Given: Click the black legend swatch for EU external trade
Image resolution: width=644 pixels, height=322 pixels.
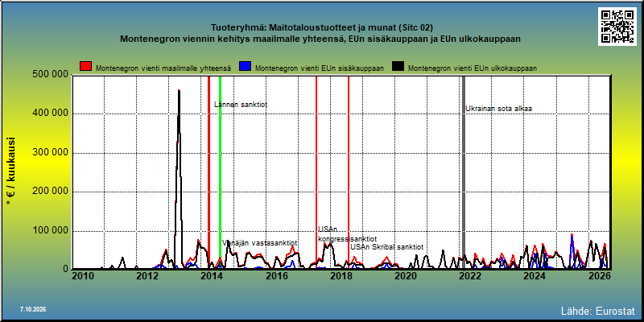Looking at the screenshot, I should 398,67.
